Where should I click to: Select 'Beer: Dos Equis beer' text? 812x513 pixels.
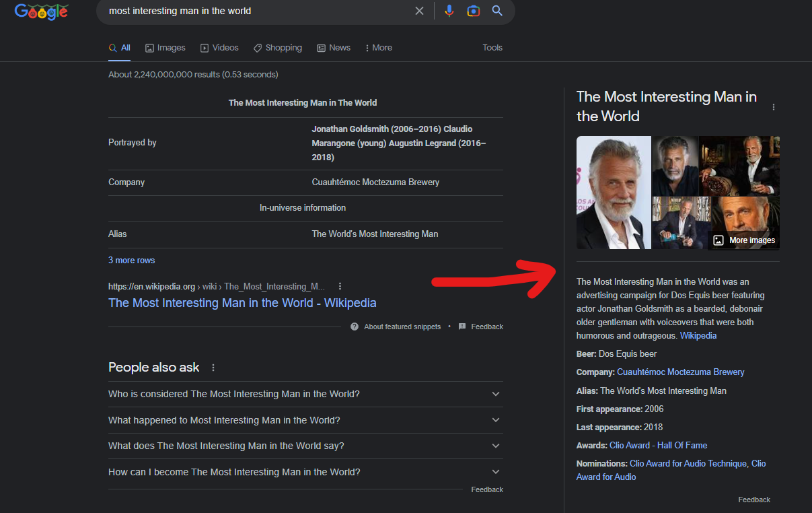[616, 353]
